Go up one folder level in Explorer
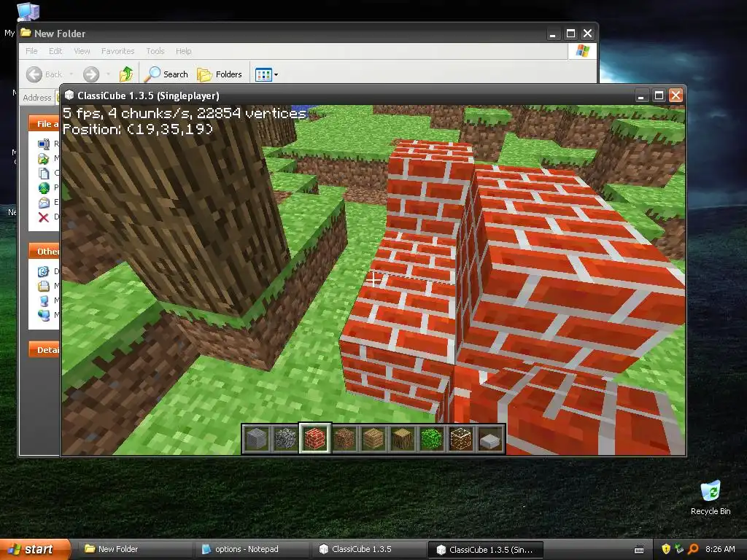 pyautogui.click(x=125, y=74)
